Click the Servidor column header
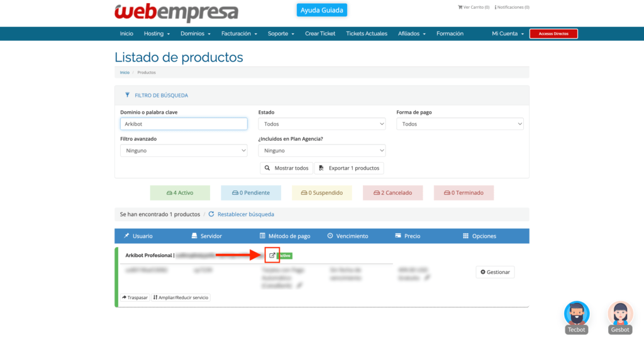644x343 pixels. click(x=206, y=236)
